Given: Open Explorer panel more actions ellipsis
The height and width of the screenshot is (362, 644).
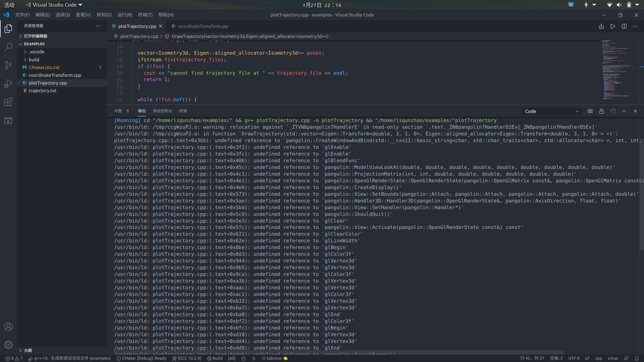Looking at the screenshot, I should pyautogui.click(x=98, y=26).
